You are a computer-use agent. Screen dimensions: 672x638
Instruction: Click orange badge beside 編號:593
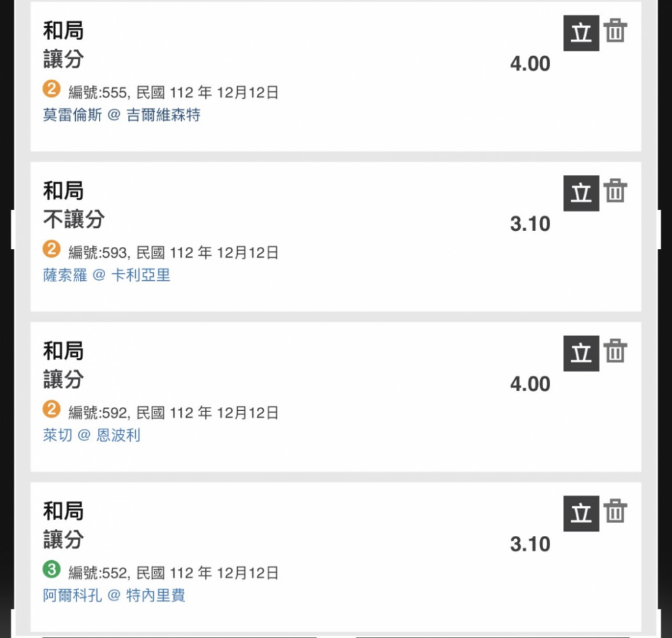click(52, 249)
